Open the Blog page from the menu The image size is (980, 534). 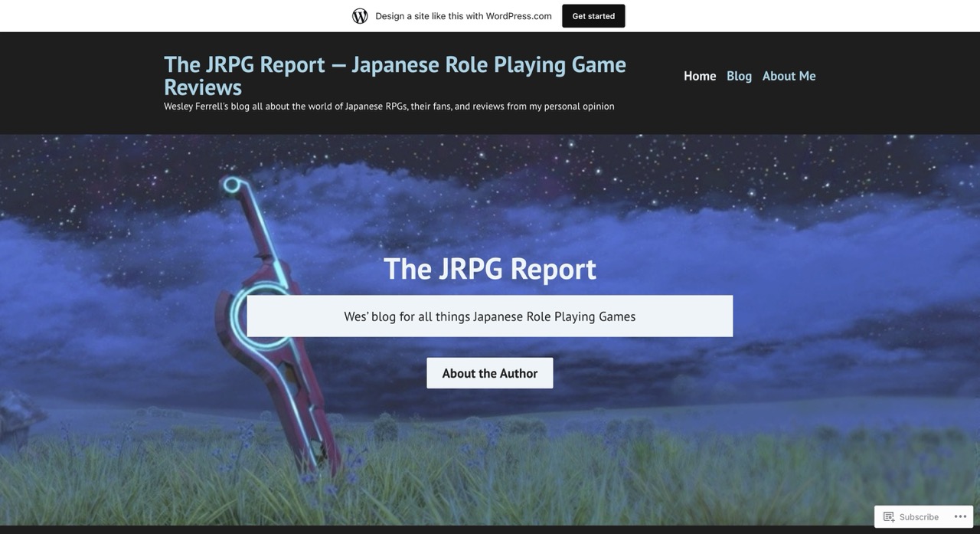[x=738, y=75]
